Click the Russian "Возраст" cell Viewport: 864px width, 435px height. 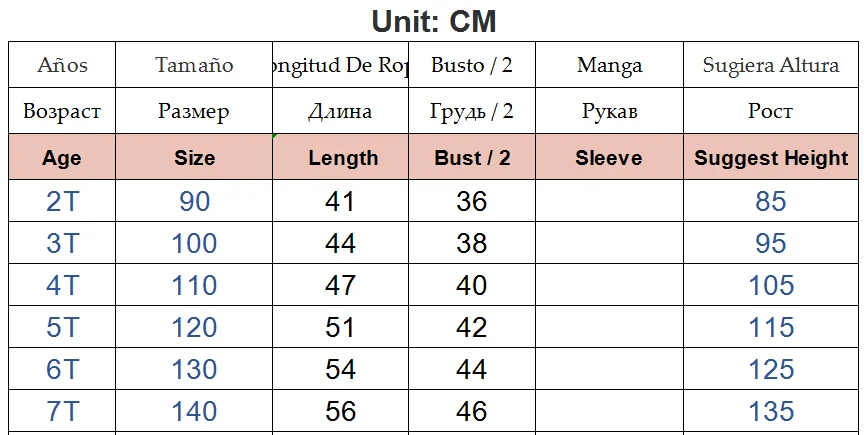(x=62, y=111)
